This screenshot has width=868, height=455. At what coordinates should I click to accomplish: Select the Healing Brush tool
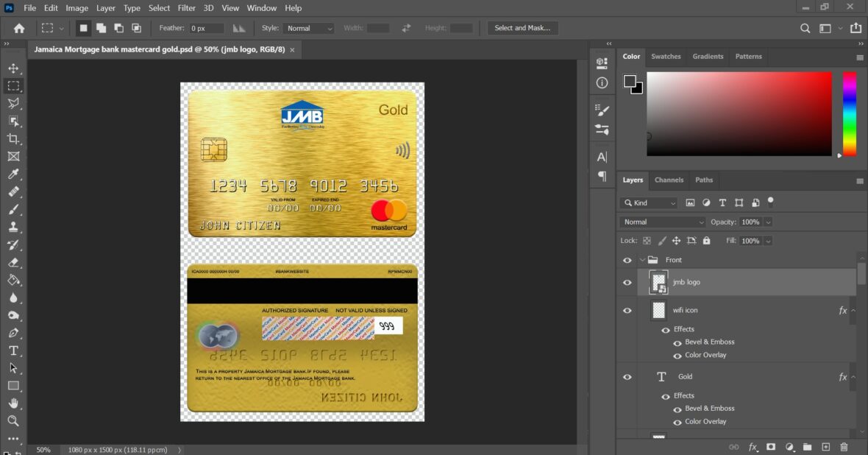pyautogui.click(x=13, y=191)
